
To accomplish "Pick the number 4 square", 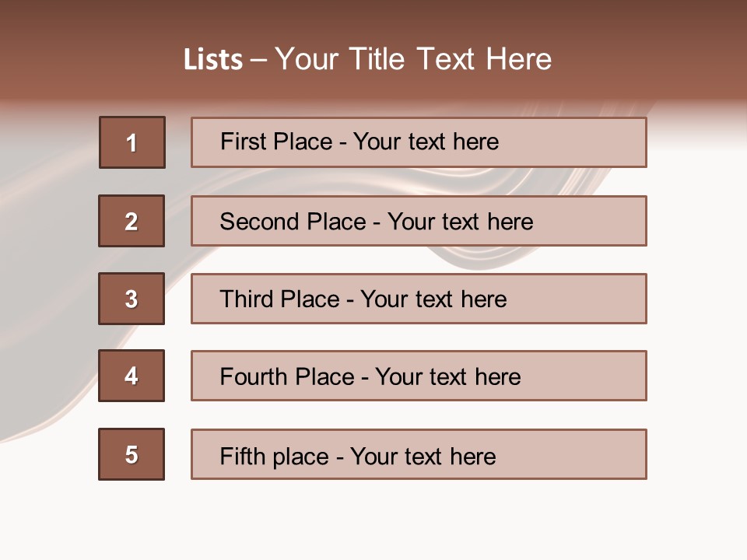I will click(132, 376).
